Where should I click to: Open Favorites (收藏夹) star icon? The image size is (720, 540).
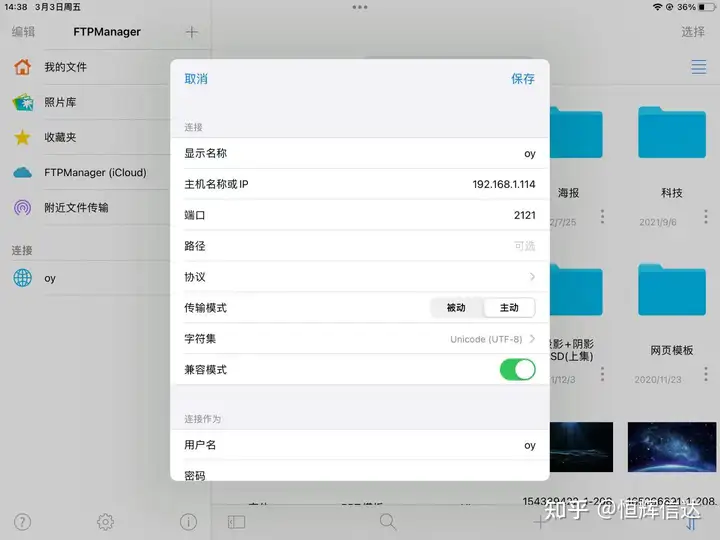point(22,137)
